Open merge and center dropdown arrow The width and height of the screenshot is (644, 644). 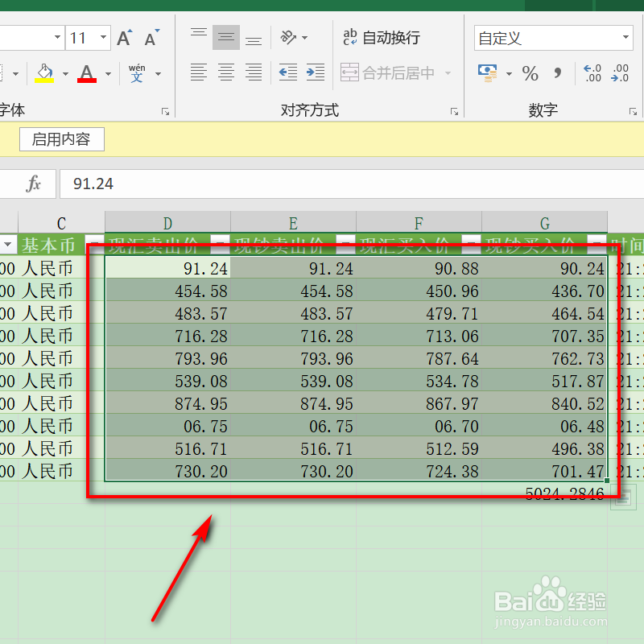pos(448,73)
